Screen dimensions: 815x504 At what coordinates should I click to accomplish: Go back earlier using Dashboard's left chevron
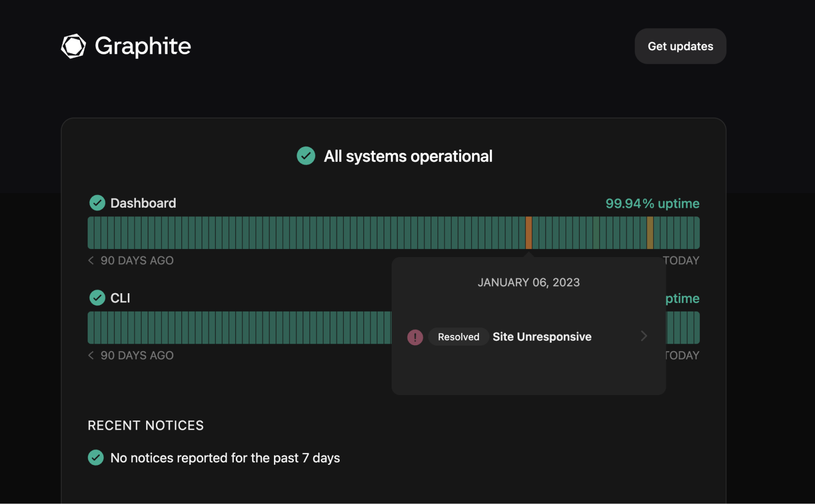coord(91,261)
